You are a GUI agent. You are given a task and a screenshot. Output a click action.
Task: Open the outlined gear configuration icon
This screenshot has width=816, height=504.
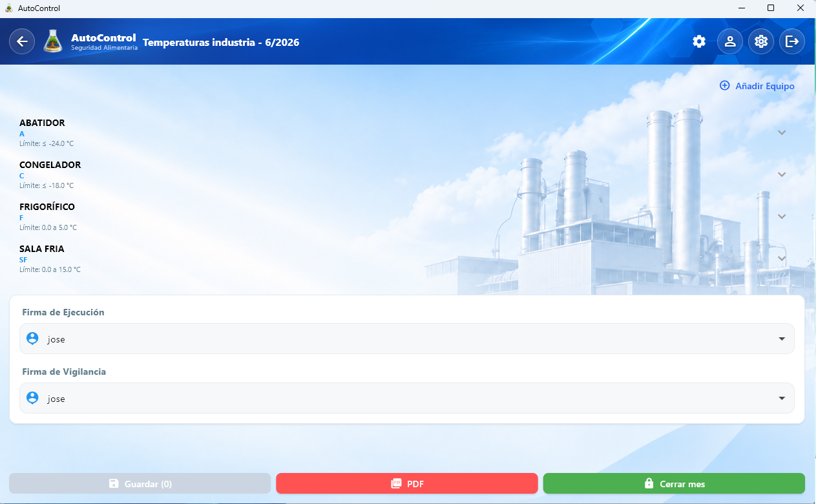coord(761,41)
